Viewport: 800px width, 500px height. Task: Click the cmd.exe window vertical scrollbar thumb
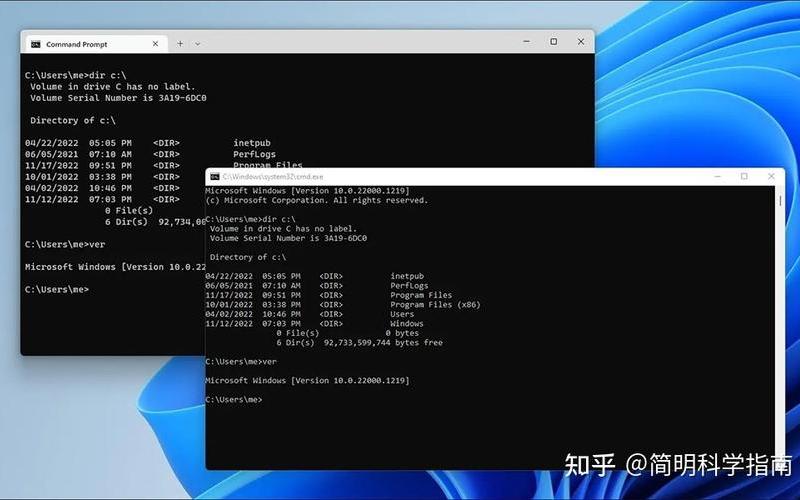pos(780,201)
